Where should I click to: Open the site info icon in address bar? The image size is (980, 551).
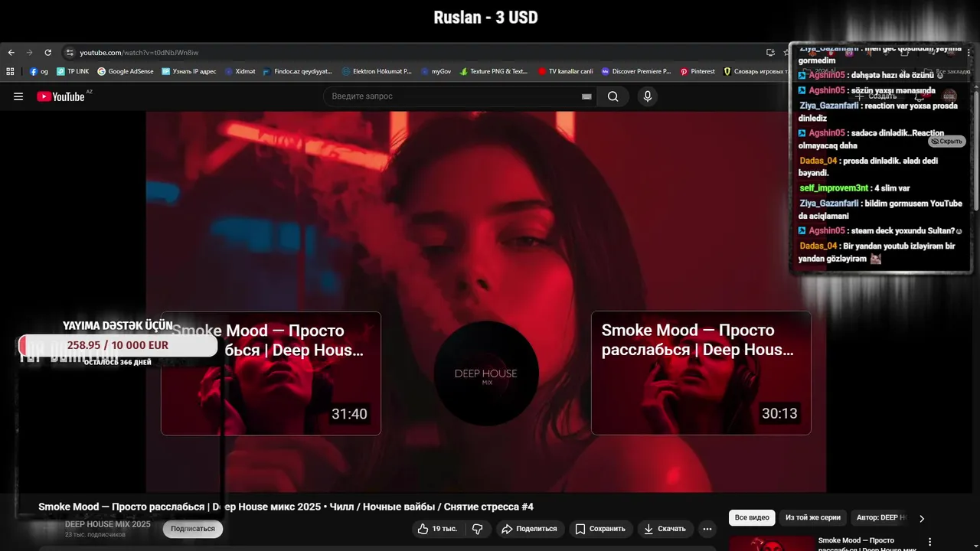70,53
